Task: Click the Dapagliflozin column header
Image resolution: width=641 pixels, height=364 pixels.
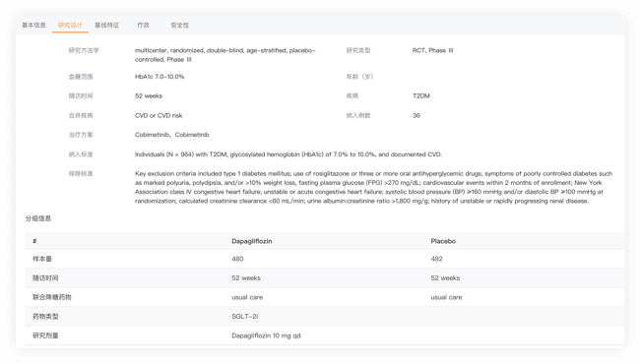Action: point(251,241)
